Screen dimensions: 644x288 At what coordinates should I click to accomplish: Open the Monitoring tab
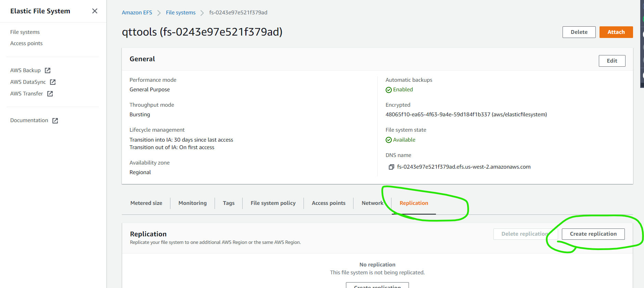[193, 203]
